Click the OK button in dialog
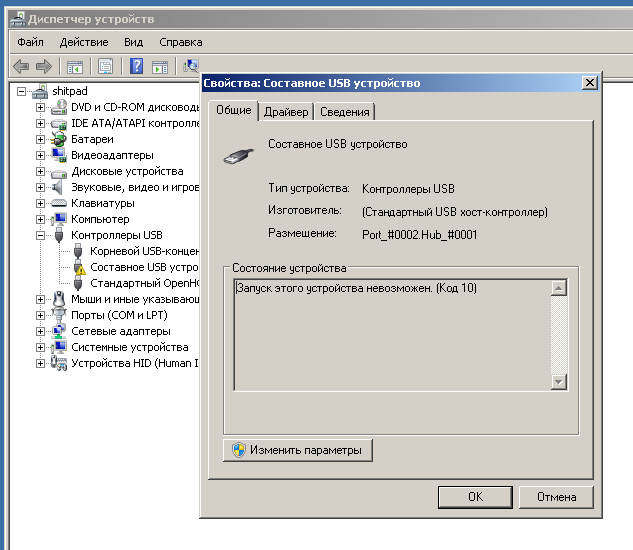633x550 pixels. click(x=475, y=496)
